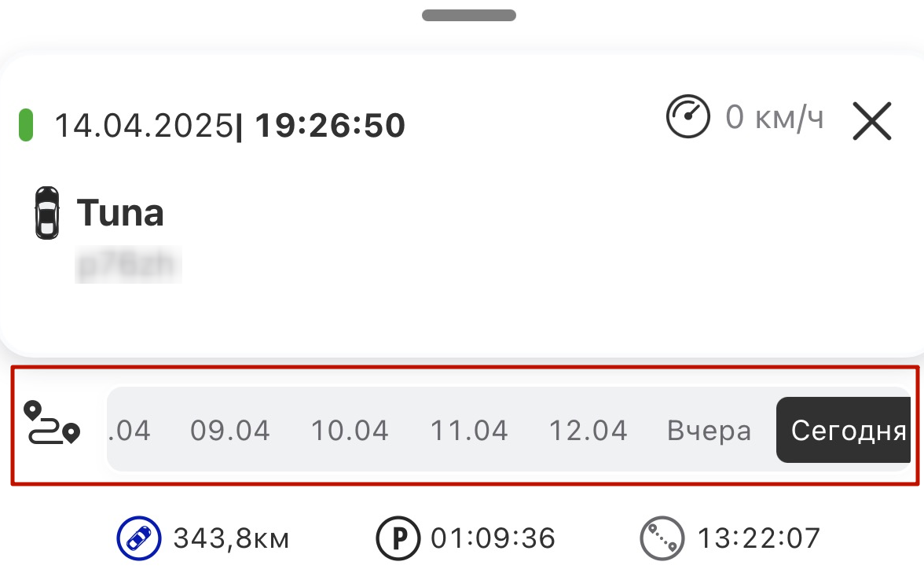Select the Сегодня date tab

coord(843,430)
